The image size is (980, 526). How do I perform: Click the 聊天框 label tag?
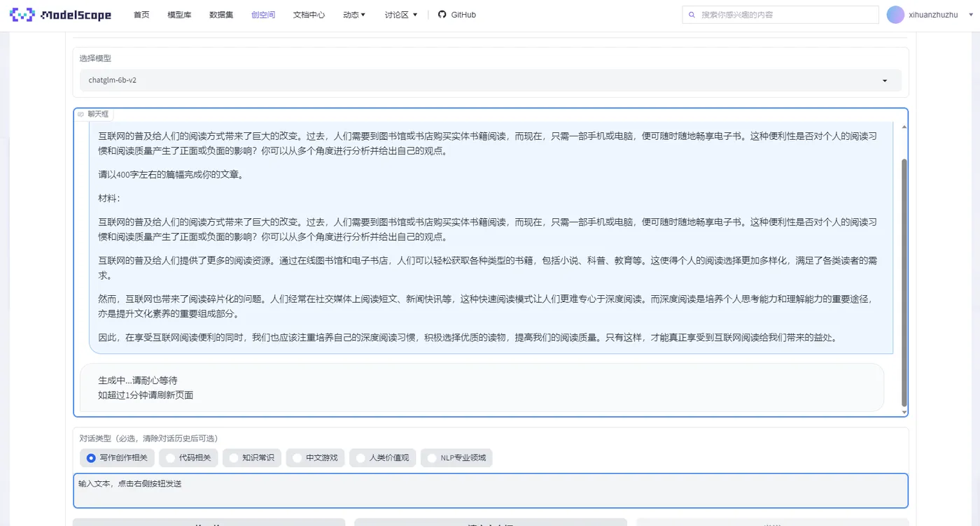[x=92, y=114]
